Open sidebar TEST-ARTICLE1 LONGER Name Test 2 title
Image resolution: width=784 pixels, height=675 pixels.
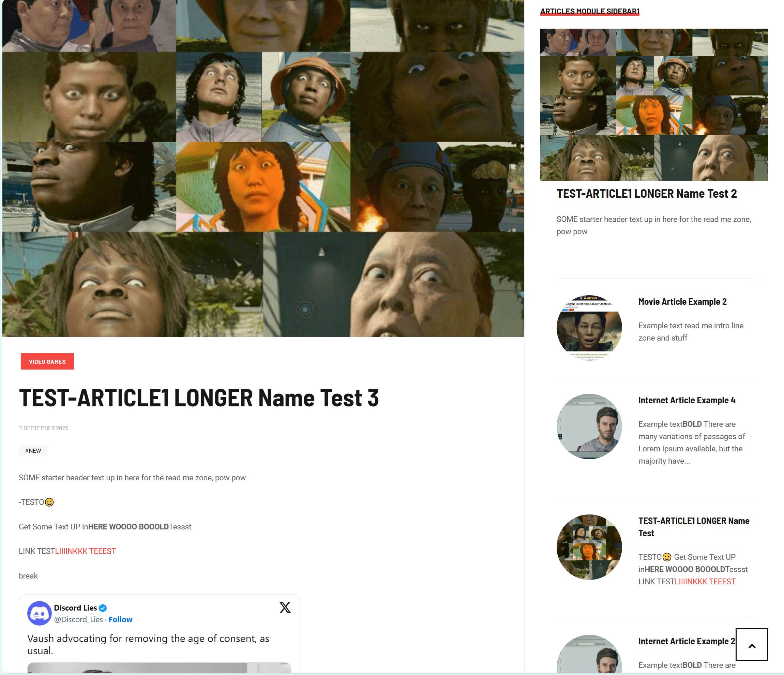pos(646,194)
